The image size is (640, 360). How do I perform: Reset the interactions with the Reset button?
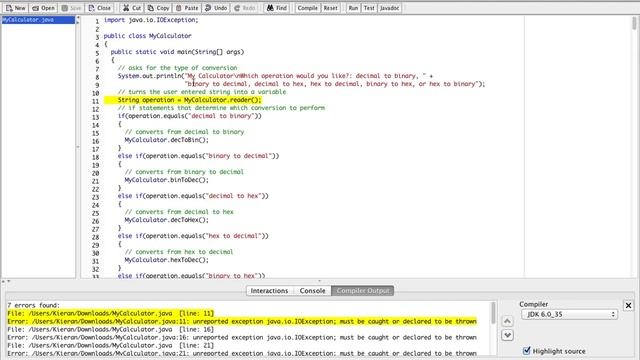click(x=330, y=8)
